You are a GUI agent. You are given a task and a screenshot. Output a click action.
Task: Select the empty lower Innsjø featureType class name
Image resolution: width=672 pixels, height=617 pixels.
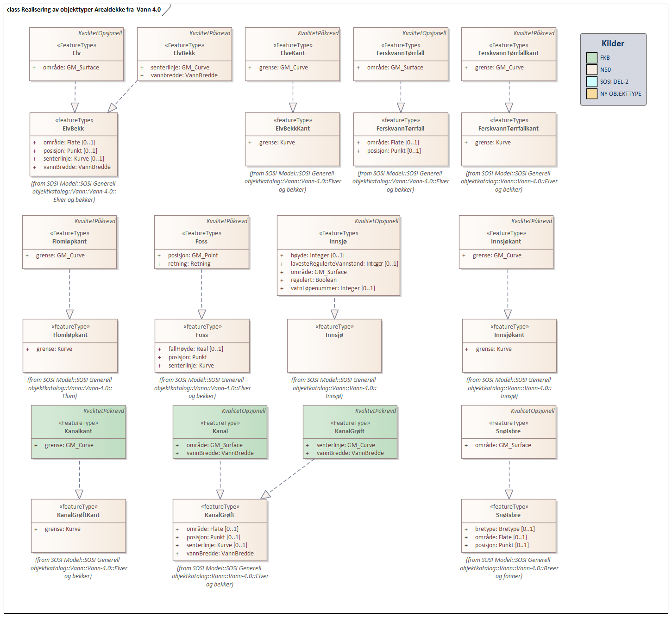[x=334, y=335]
